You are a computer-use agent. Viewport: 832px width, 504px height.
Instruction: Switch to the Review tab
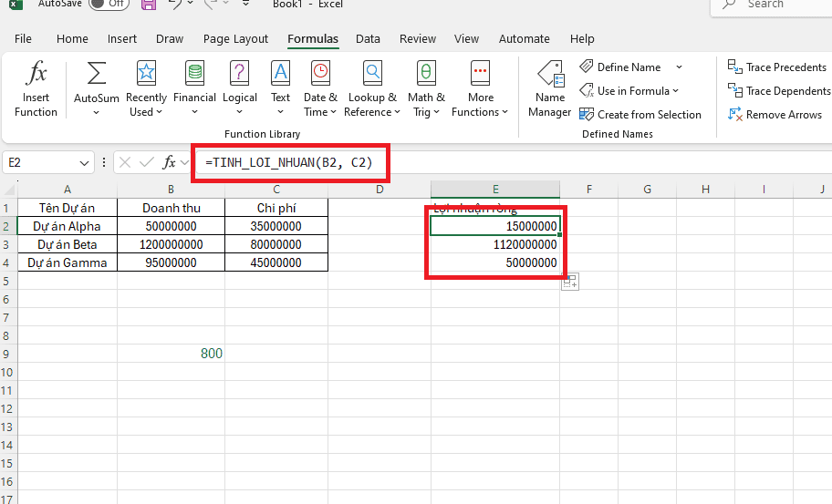pos(418,38)
